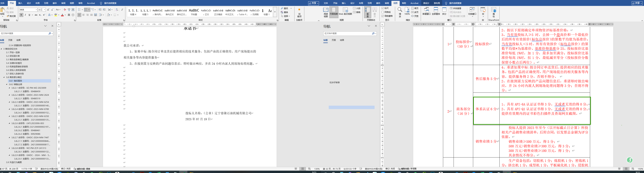Justify the paragraph text
The width and height of the screenshot is (644, 173).
tap(91, 15)
